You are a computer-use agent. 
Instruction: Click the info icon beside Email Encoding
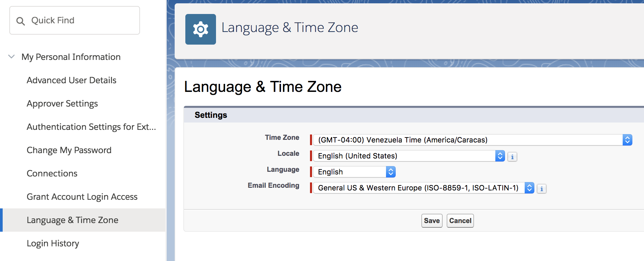pos(542,189)
